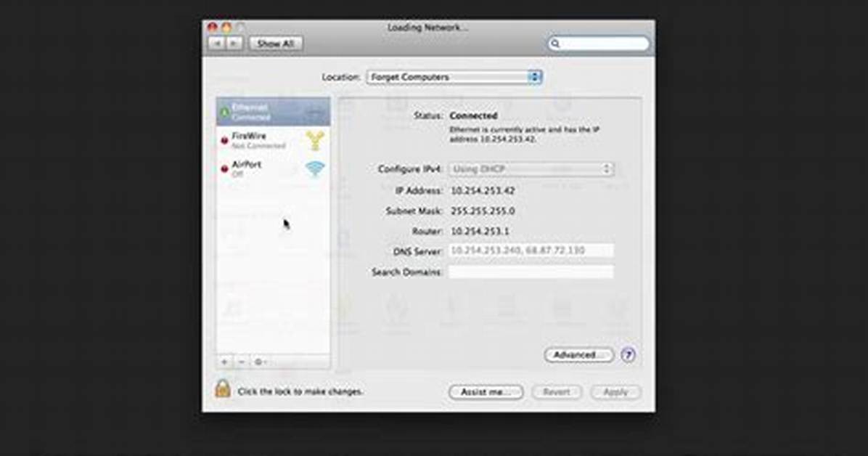Remove service with the minus button
Viewport: 868px width, 456px height.
242,362
